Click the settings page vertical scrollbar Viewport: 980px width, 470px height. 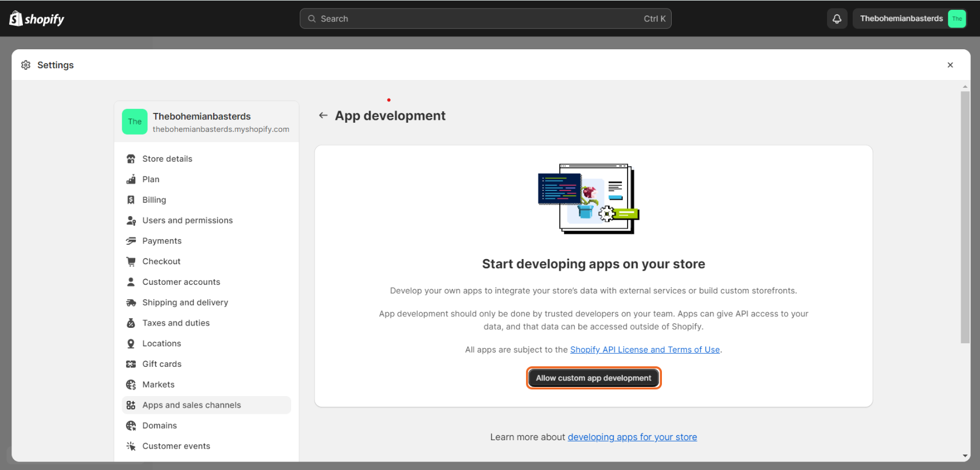pyautogui.click(x=965, y=218)
